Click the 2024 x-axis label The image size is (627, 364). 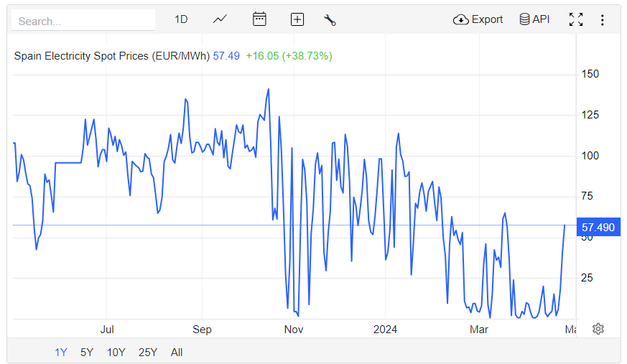(x=385, y=330)
